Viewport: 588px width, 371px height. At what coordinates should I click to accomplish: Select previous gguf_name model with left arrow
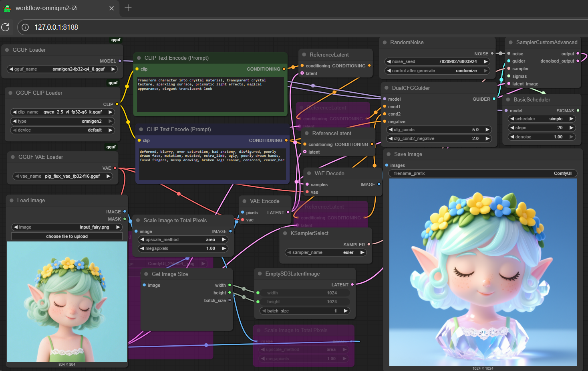click(x=11, y=69)
